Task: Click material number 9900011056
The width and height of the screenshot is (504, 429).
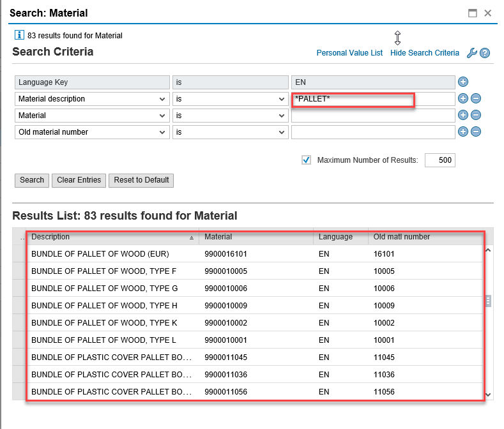Action: [225, 392]
